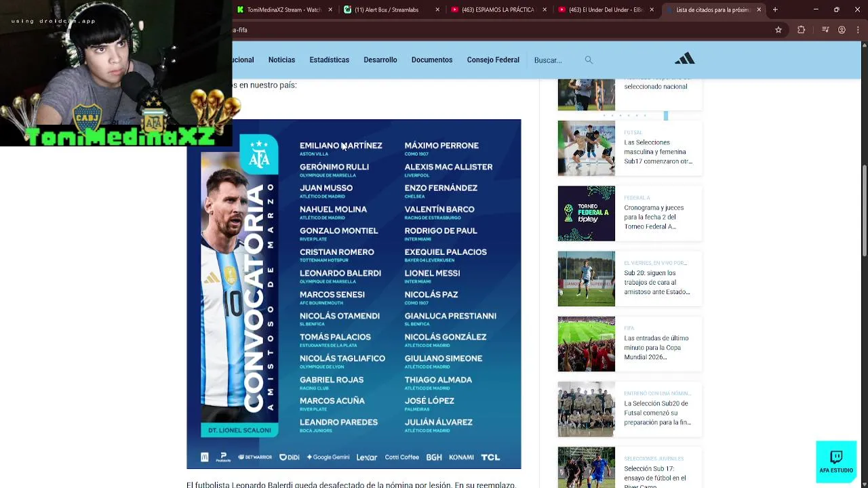
Task: Open the AFA Estudio Twitch button
Action: [836, 462]
